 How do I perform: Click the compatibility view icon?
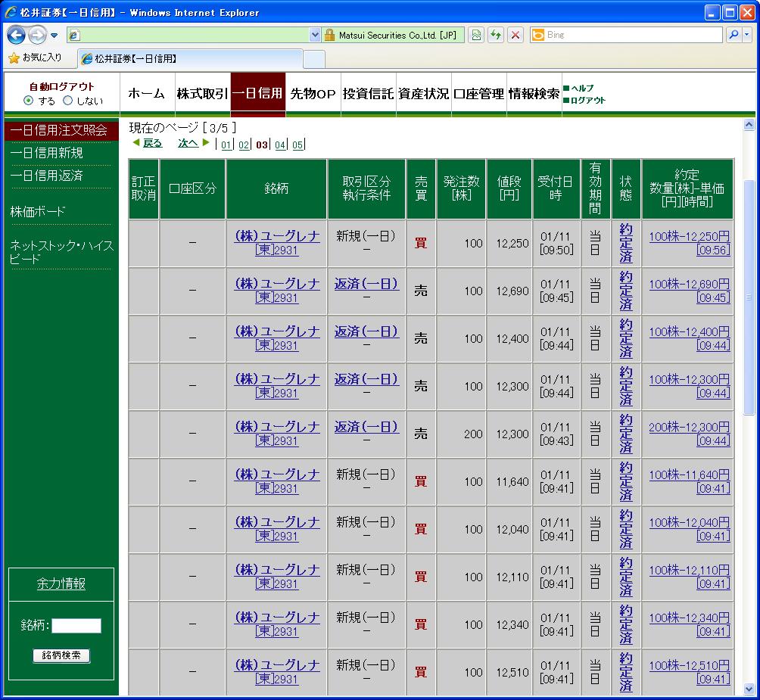(x=476, y=35)
